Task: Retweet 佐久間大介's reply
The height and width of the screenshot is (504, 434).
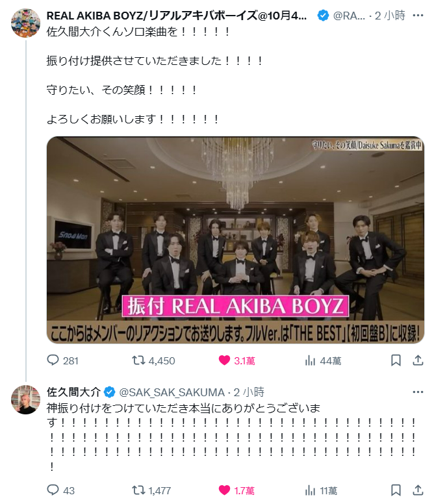Action: [151, 490]
